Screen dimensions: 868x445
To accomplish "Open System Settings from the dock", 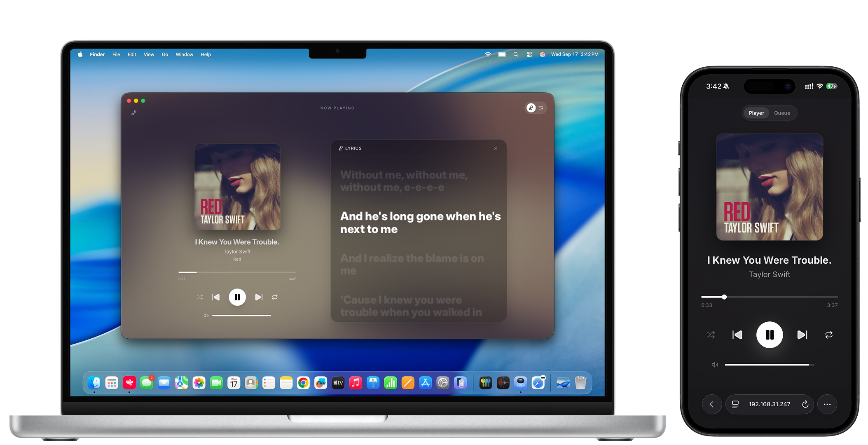I will point(442,383).
